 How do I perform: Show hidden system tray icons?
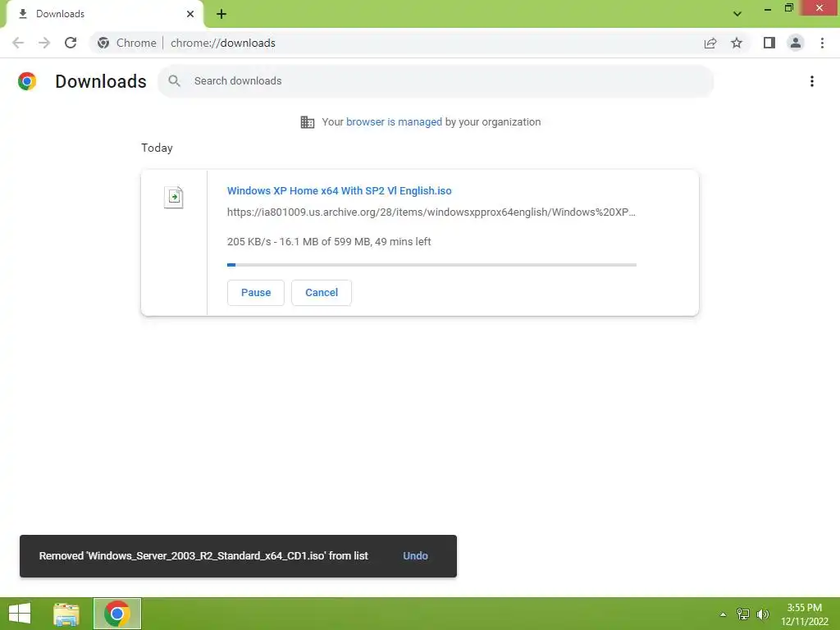[723, 614]
